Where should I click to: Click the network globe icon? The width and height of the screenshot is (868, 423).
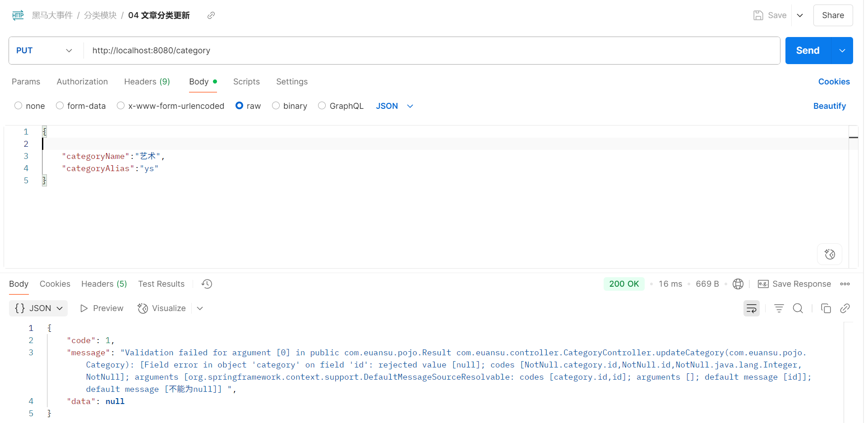click(738, 284)
